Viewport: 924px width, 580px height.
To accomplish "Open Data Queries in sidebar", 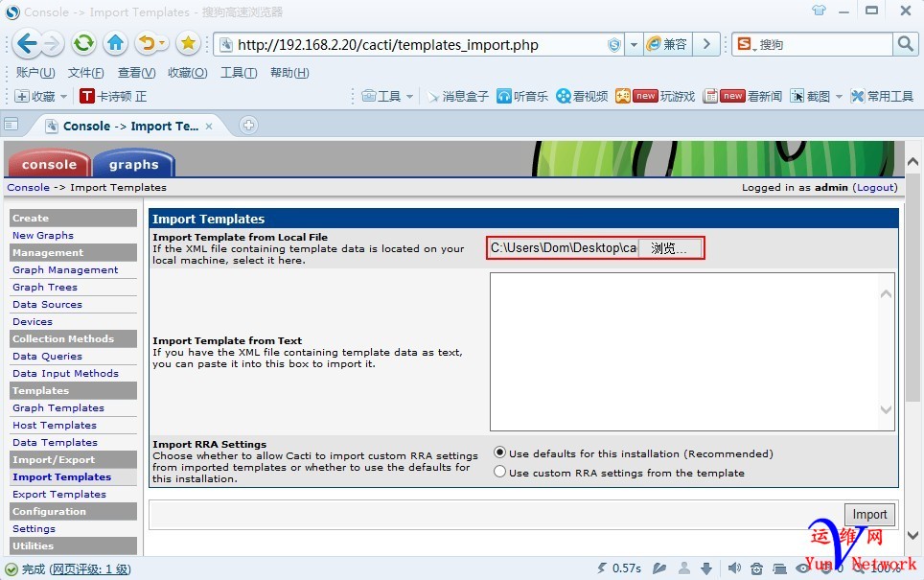I will point(47,356).
